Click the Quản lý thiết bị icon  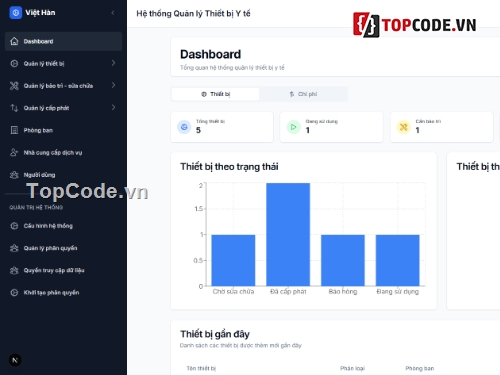[x=14, y=63]
